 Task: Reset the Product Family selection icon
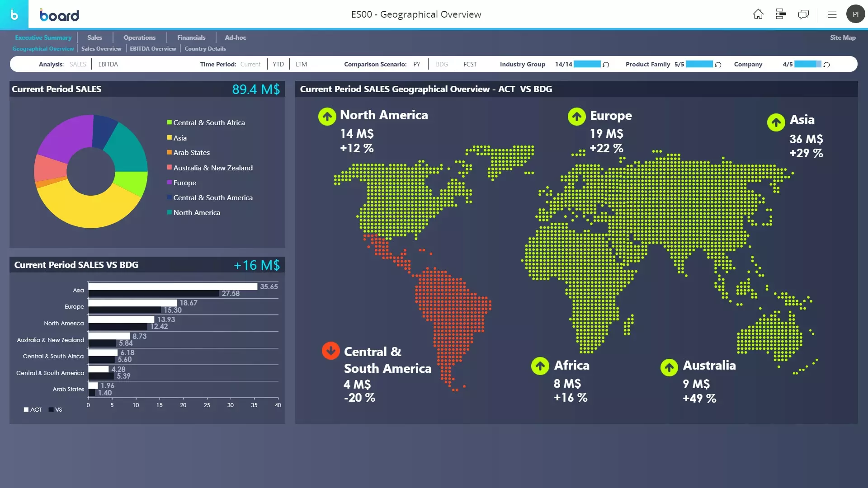(x=718, y=65)
